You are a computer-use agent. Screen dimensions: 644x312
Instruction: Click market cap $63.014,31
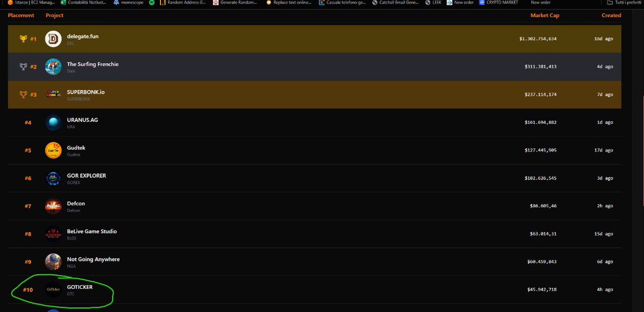pyautogui.click(x=543, y=234)
